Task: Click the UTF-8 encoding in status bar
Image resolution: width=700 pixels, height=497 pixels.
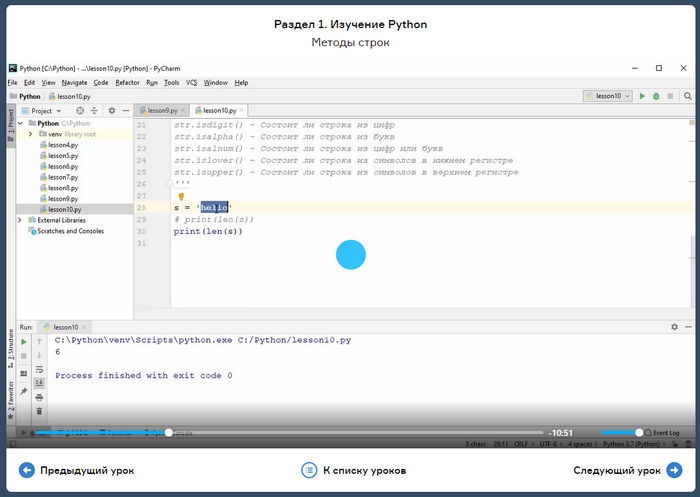Action: click(x=550, y=444)
